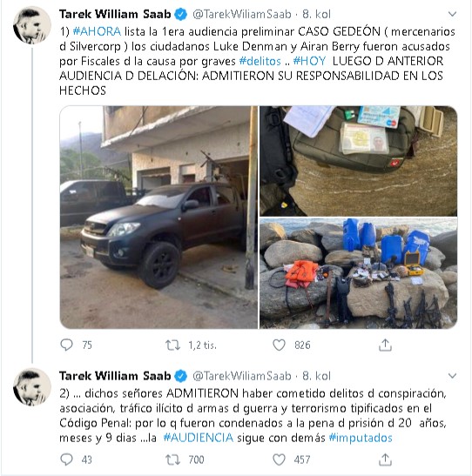View photo of backpack with ID cards
Image resolution: width=472 pixels, height=476 pixels.
[x=359, y=161]
